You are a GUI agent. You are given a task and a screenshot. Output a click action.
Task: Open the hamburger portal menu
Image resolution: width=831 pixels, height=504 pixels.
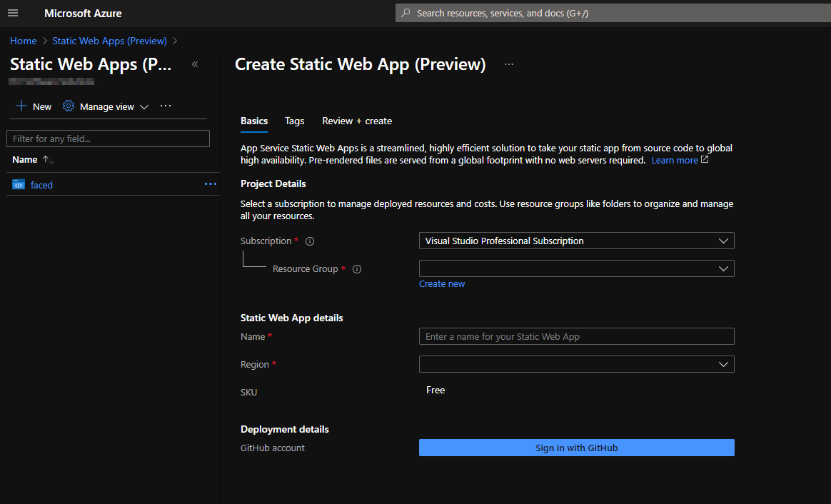(x=13, y=14)
